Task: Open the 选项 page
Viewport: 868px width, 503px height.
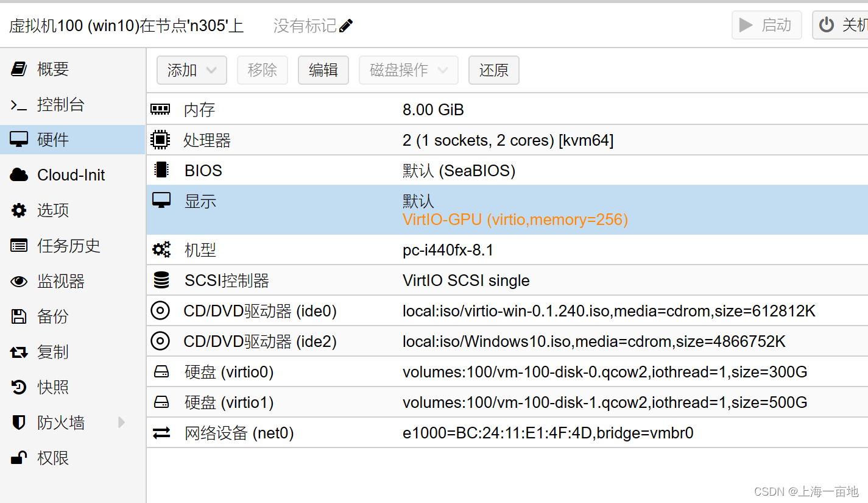Action: (x=72, y=210)
